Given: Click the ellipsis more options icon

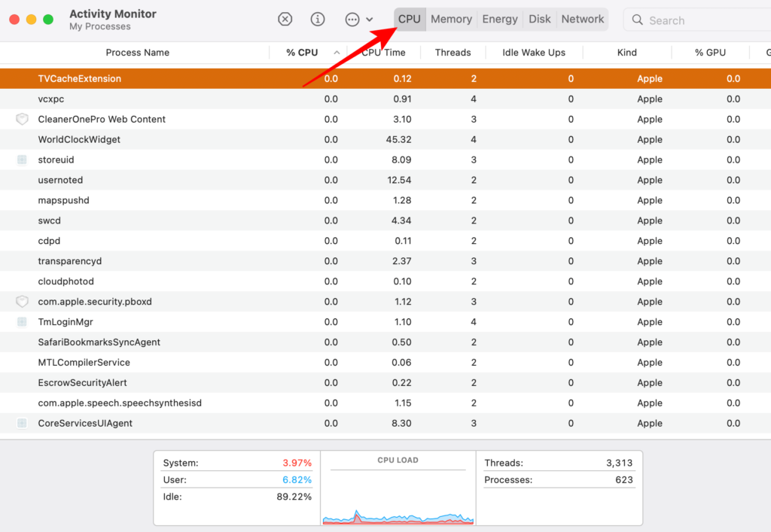Looking at the screenshot, I should click(352, 20).
